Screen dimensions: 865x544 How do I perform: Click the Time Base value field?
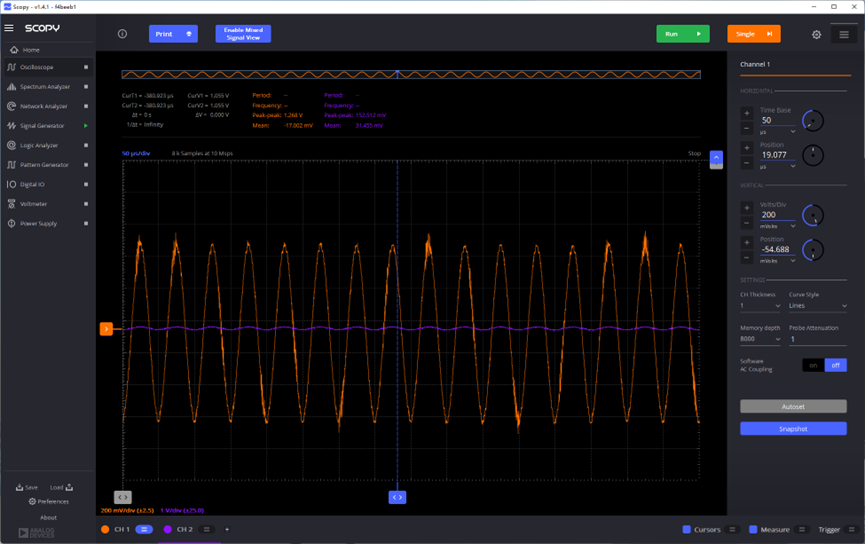click(x=777, y=120)
